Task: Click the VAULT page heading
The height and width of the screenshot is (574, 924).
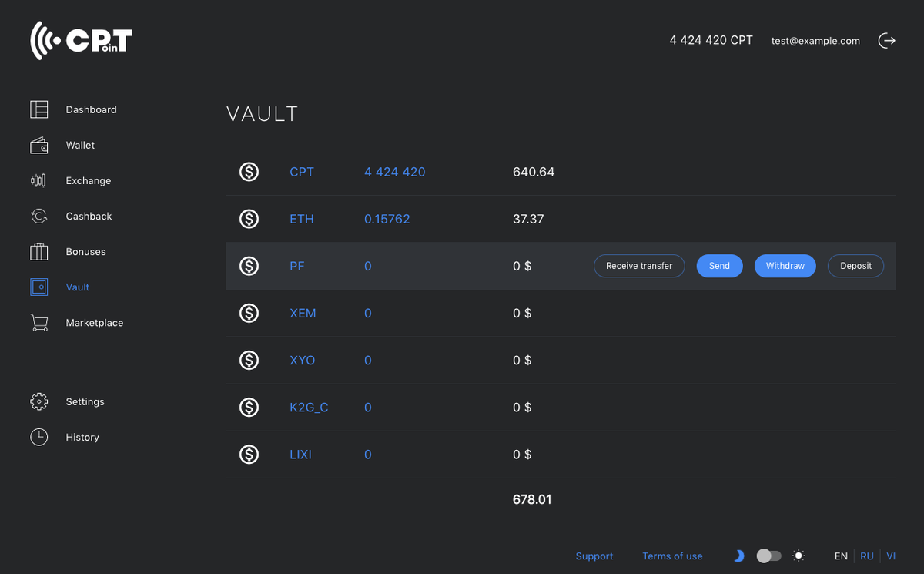Action: pos(263,114)
